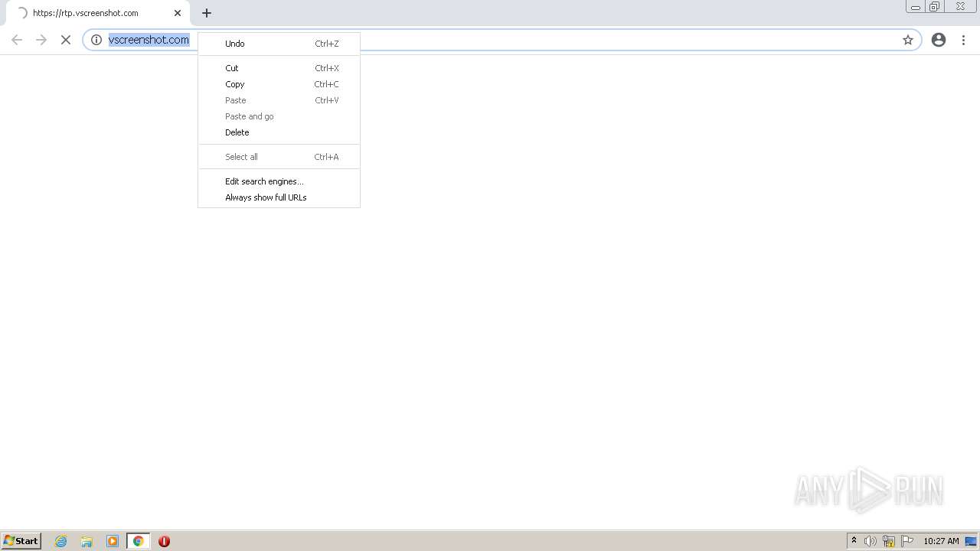Go back to previous page

pos(17,40)
